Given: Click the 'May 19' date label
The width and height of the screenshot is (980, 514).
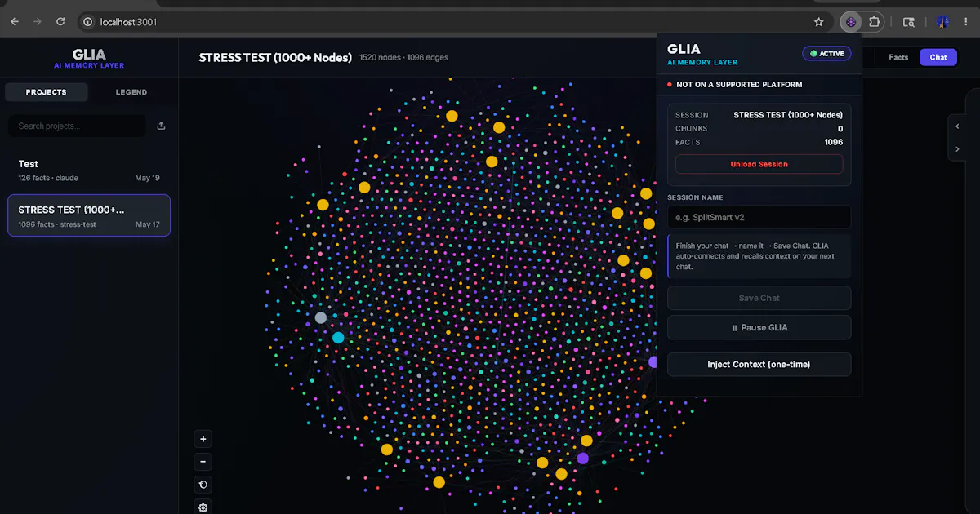Looking at the screenshot, I should pos(148,178).
